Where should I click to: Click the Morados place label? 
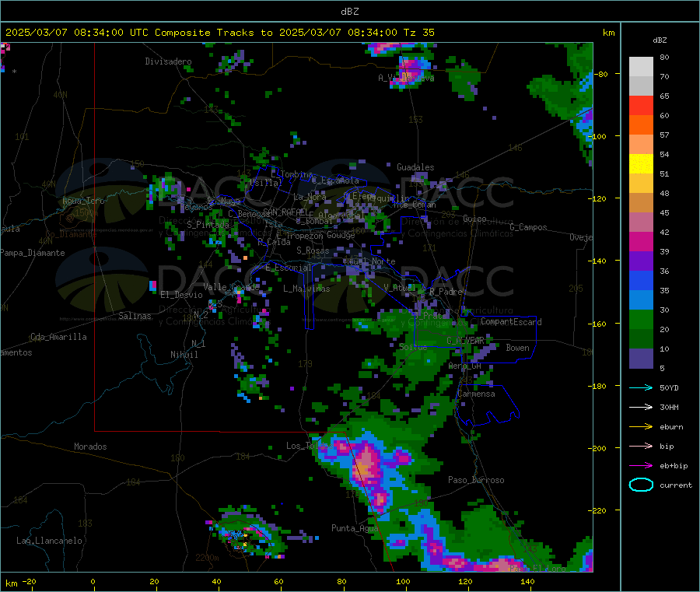click(x=90, y=447)
